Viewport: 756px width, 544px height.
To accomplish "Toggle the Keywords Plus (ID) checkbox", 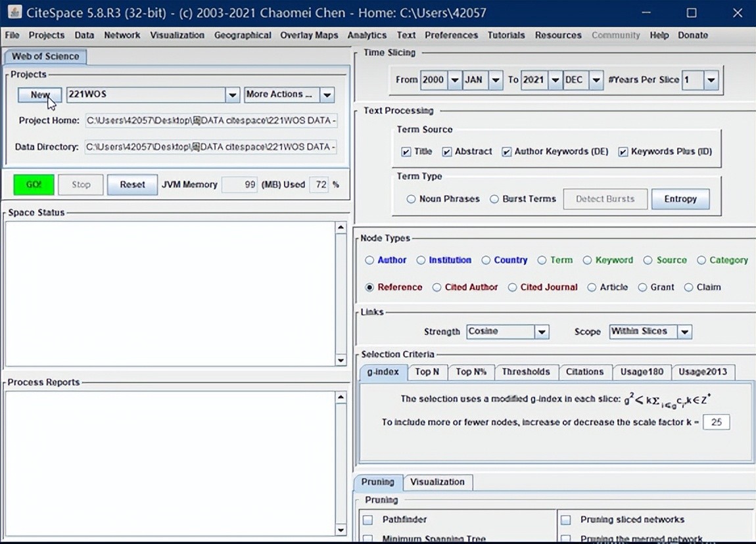I will point(623,152).
